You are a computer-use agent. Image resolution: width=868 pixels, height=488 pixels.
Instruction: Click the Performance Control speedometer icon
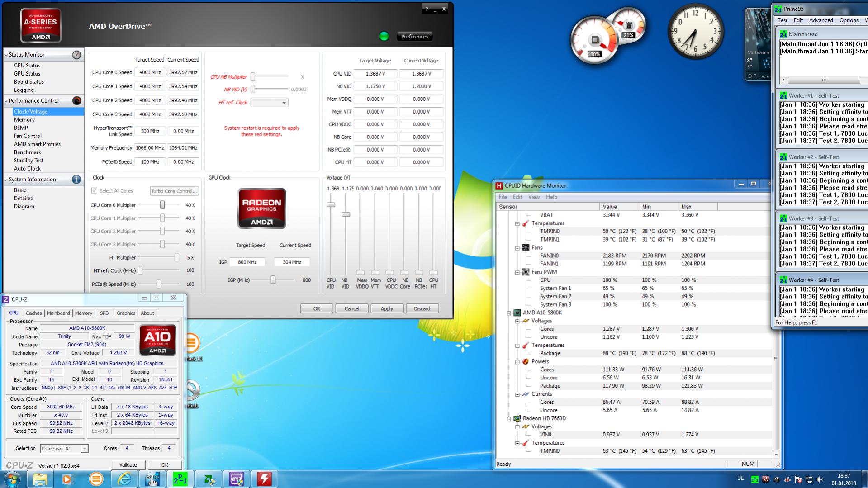click(77, 100)
